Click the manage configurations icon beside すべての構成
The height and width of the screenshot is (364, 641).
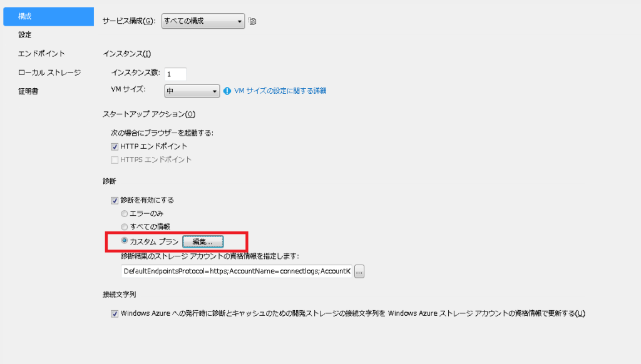(x=252, y=21)
